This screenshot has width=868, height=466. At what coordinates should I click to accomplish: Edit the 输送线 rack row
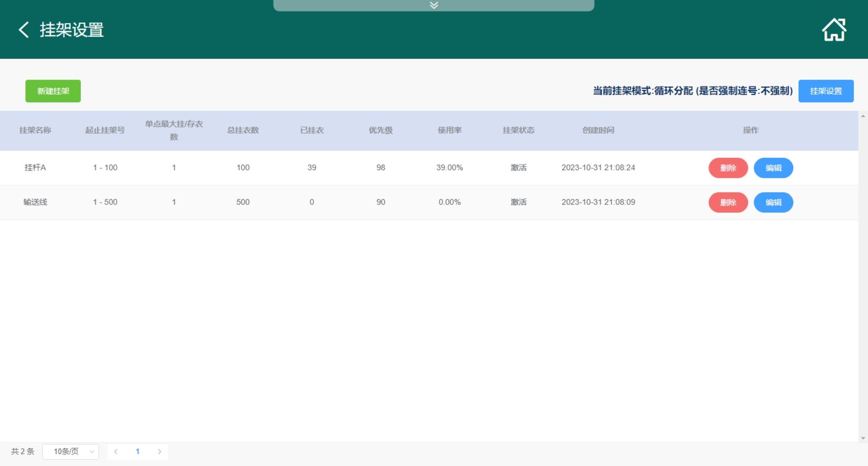click(774, 202)
